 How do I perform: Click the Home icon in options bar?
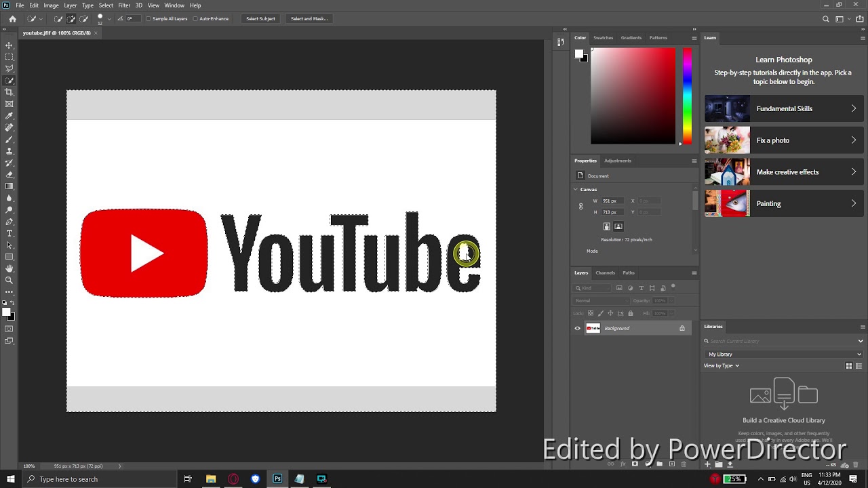[x=12, y=19]
